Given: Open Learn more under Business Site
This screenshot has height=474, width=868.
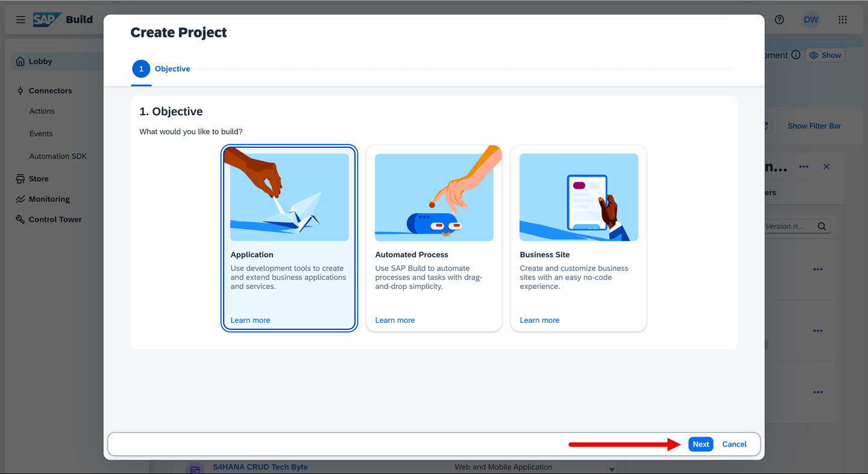Looking at the screenshot, I should pos(539,320).
